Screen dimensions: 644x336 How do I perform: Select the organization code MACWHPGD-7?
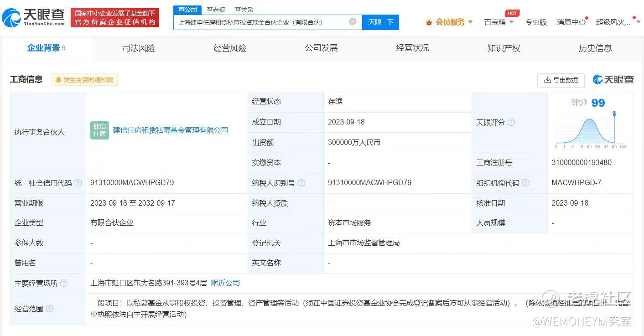pos(576,183)
